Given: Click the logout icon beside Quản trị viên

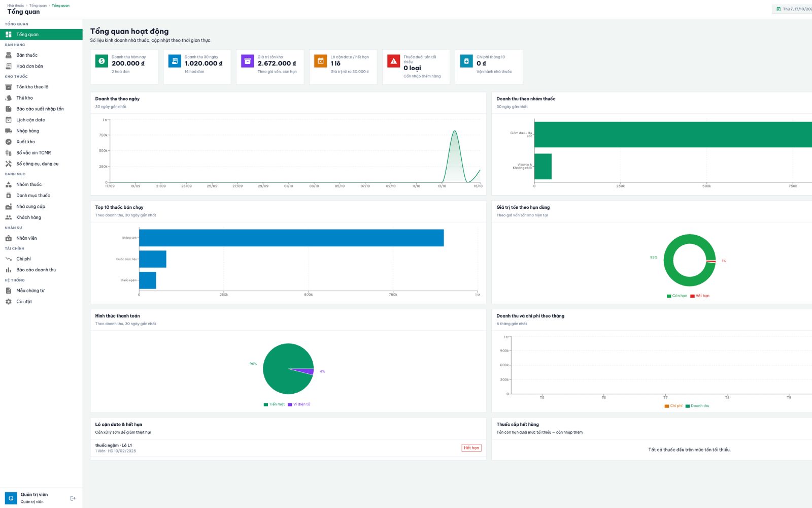Looking at the screenshot, I should [73, 498].
